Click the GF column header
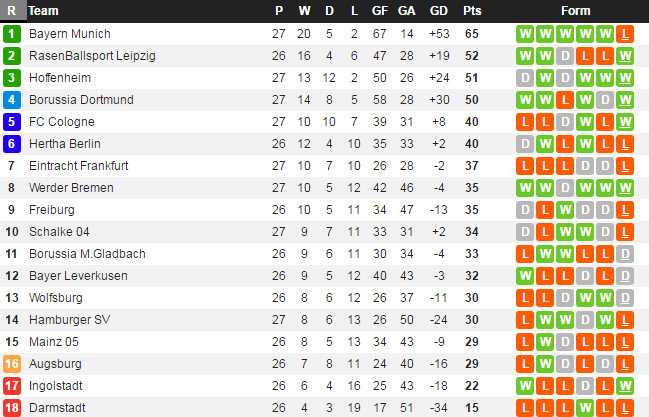The width and height of the screenshot is (649, 417). point(380,10)
